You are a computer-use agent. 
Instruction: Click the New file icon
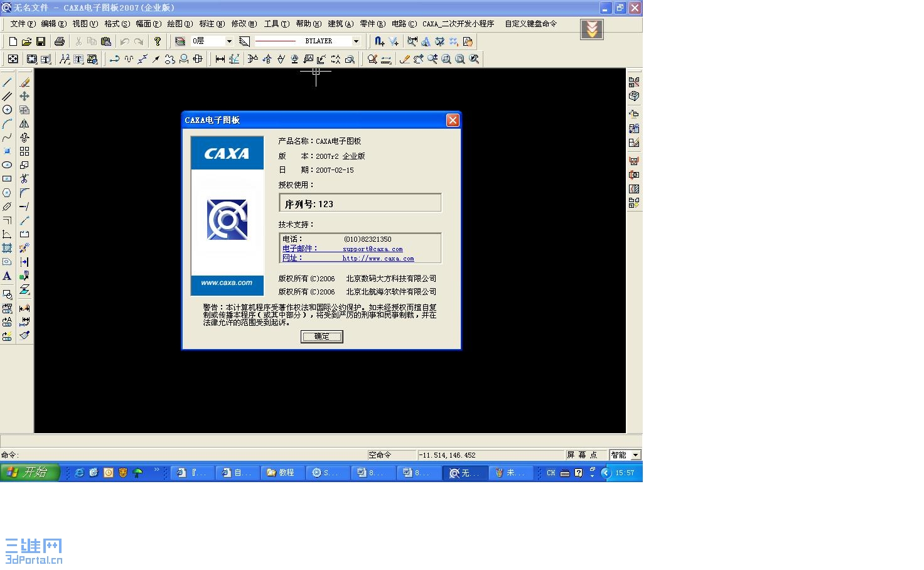coord(13,41)
